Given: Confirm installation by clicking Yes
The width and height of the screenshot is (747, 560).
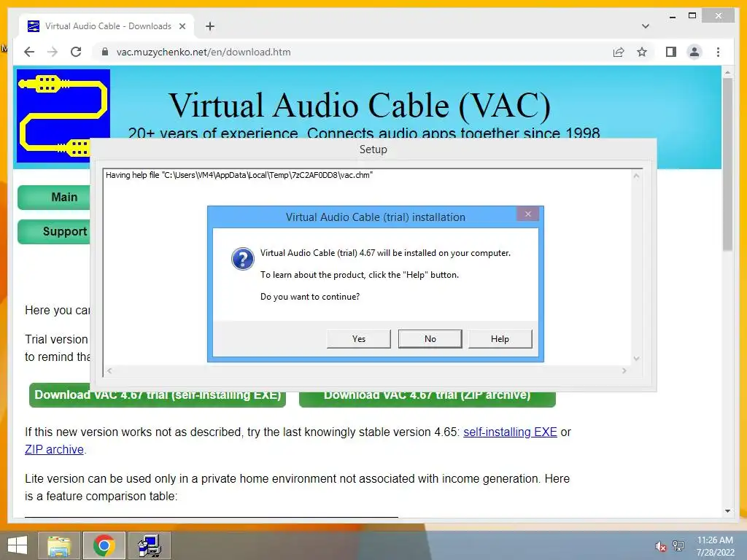Looking at the screenshot, I should [358, 338].
